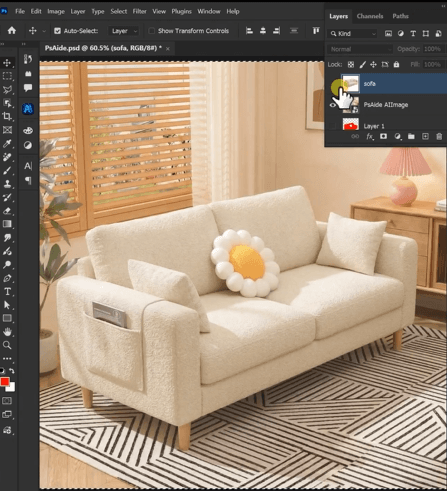The image size is (447, 491).
Task: Select the Spot Healing Brush tool
Action: [7, 157]
